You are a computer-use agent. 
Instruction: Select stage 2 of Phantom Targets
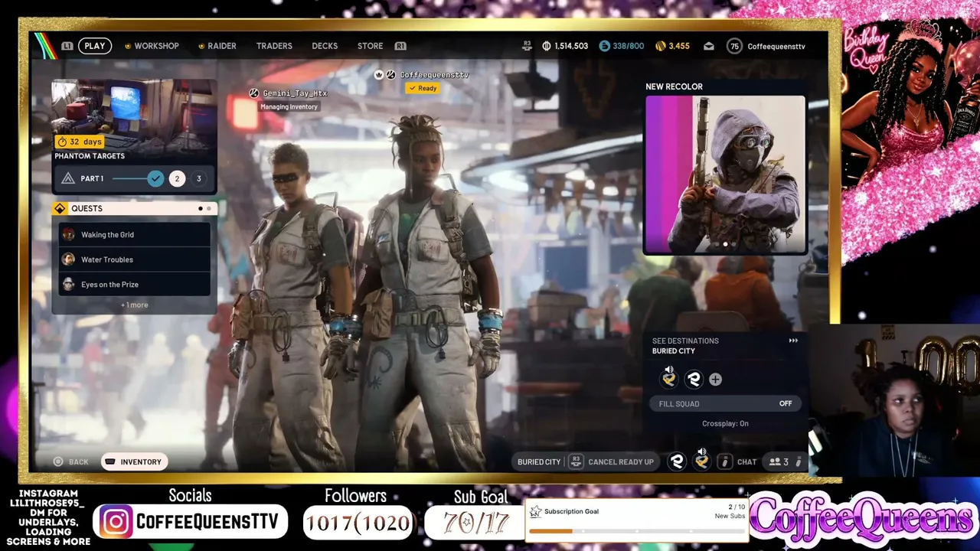click(177, 178)
